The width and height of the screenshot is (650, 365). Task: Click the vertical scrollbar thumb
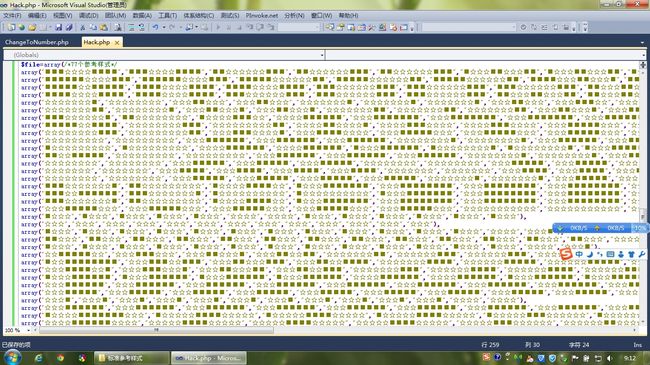pyautogui.click(x=643, y=216)
